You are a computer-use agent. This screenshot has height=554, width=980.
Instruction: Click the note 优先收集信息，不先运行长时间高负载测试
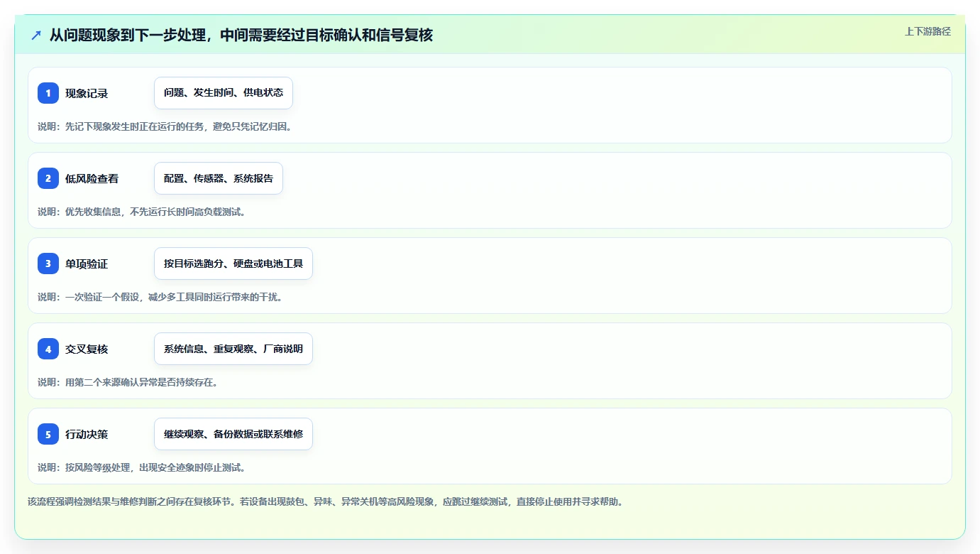tap(142, 212)
